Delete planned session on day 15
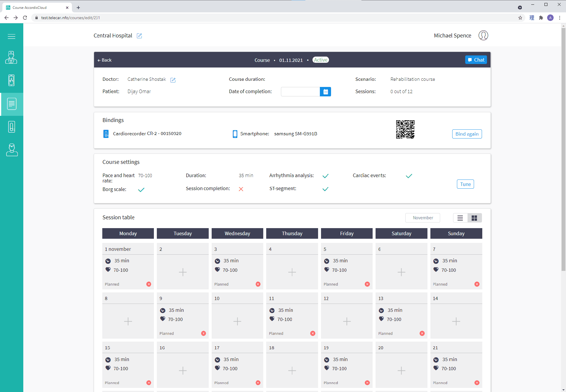The height and width of the screenshot is (392, 566). point(149,383)
